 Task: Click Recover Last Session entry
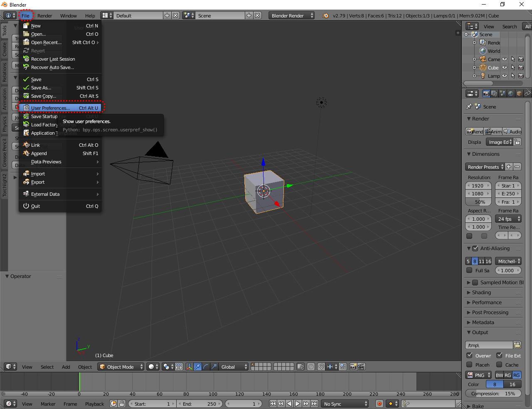click(60, 59)
